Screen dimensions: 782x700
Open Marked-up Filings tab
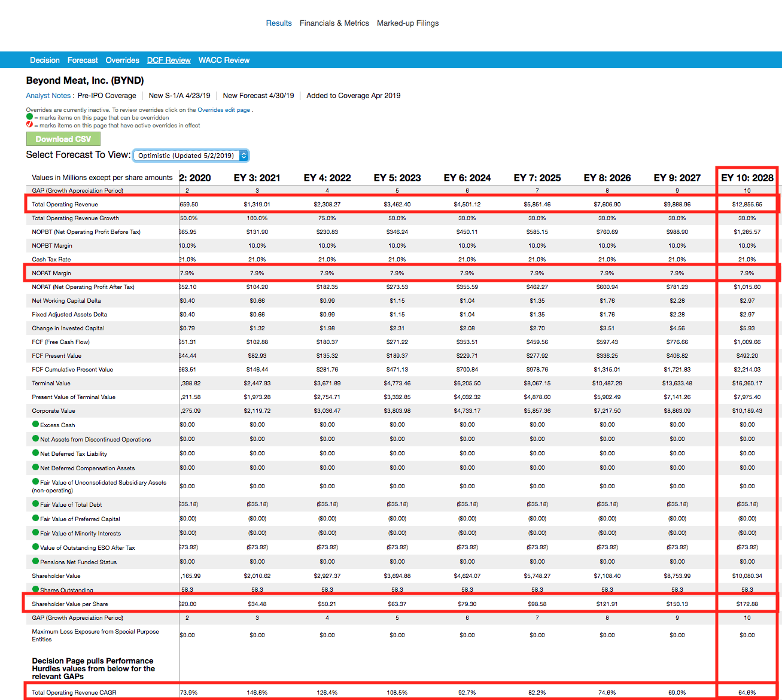click(x=408, y=23)
